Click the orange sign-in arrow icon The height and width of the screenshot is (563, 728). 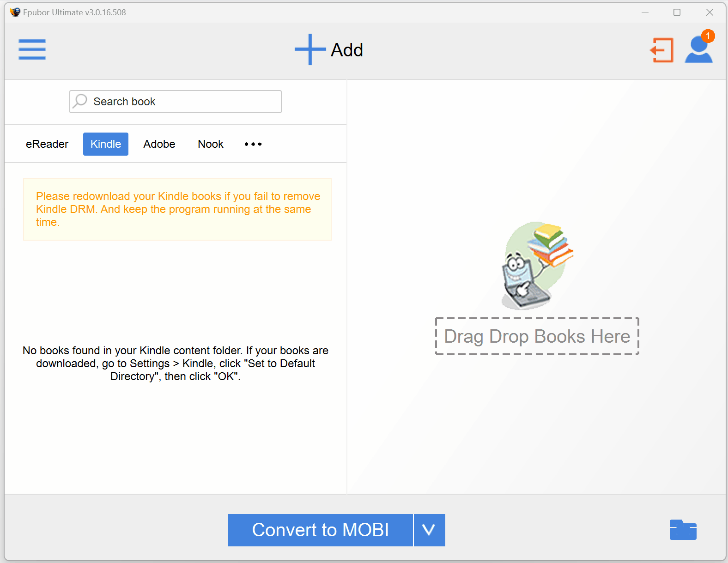661,50
